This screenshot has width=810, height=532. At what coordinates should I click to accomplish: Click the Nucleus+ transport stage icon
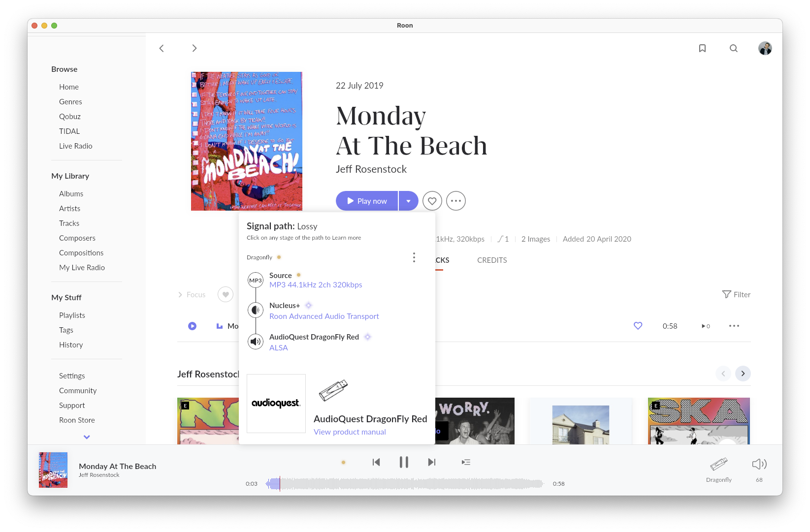tap(256, 310)
